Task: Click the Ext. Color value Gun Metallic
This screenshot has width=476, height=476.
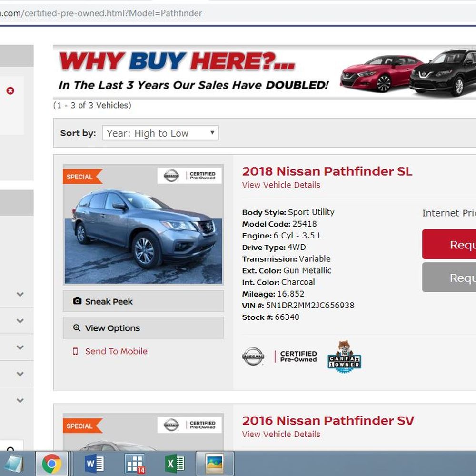Action: 307,270
